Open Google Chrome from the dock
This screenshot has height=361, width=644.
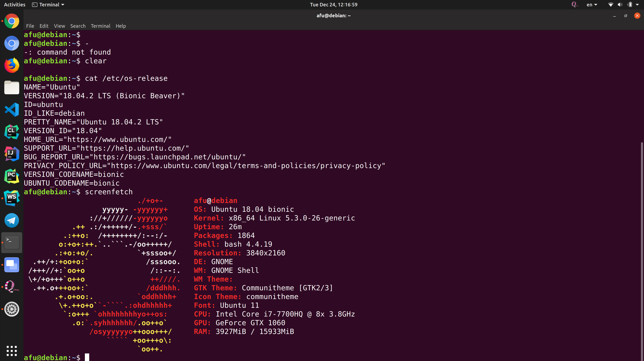coord(12,21)
